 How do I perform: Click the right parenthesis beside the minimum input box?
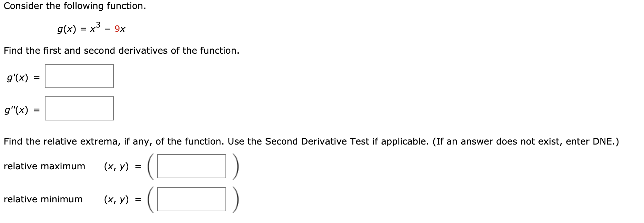tap(235, 199)
